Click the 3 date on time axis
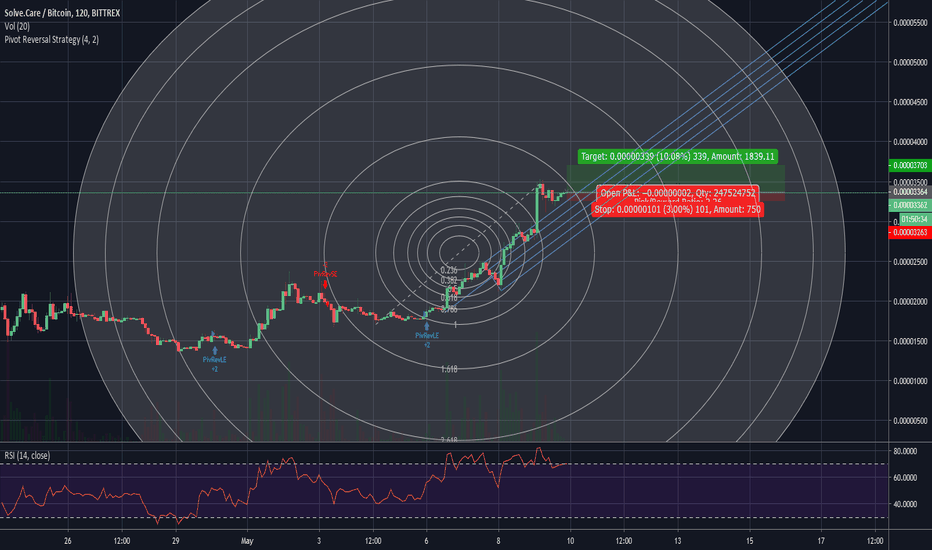 tap(319, 541)
